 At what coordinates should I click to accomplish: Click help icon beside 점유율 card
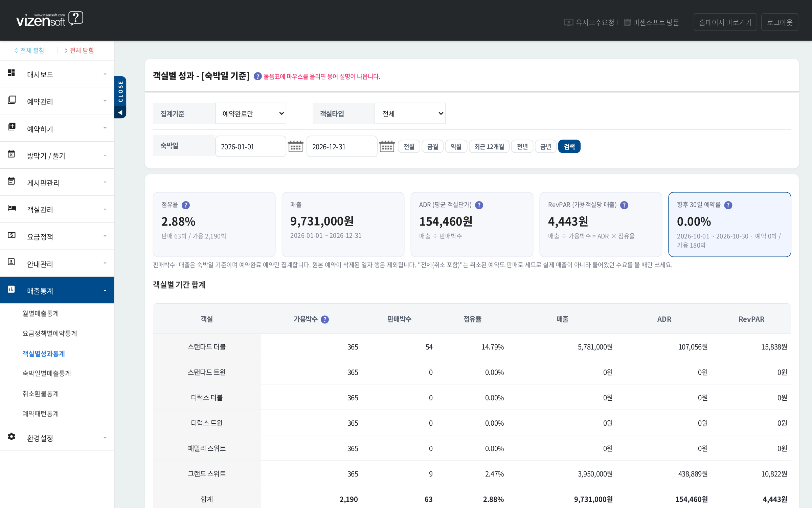186,205
